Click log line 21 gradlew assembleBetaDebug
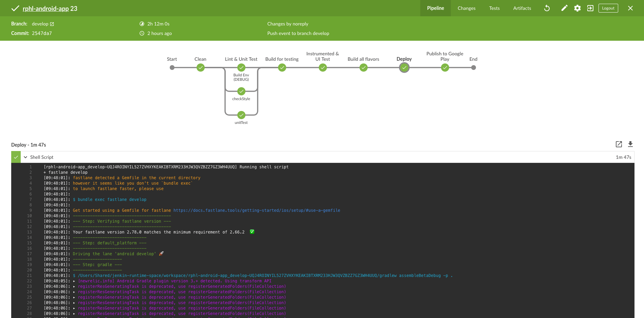 263,276
